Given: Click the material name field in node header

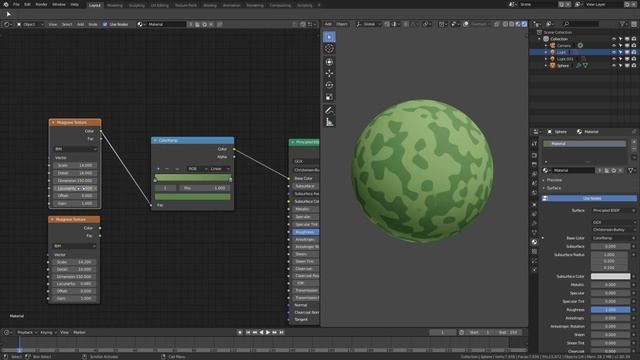Looking at the screenshot, I should tap(166, 24).
